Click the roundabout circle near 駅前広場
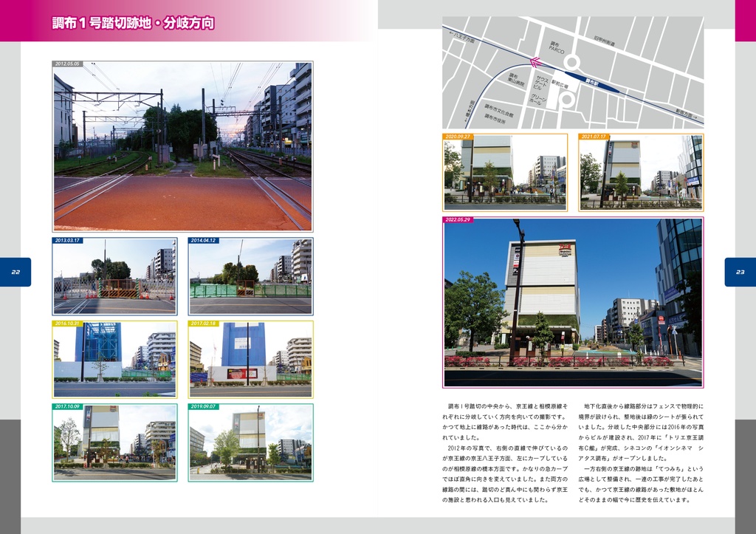 (x=567, y=100)
